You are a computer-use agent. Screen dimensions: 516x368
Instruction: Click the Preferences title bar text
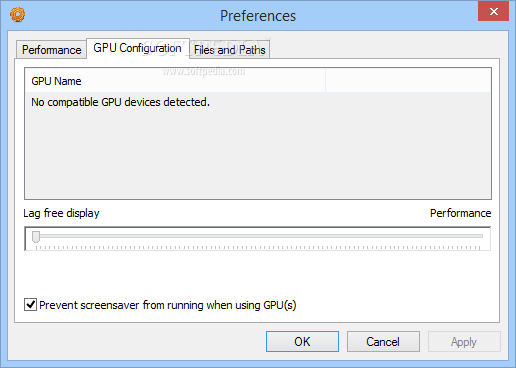(x=258, y=16)
